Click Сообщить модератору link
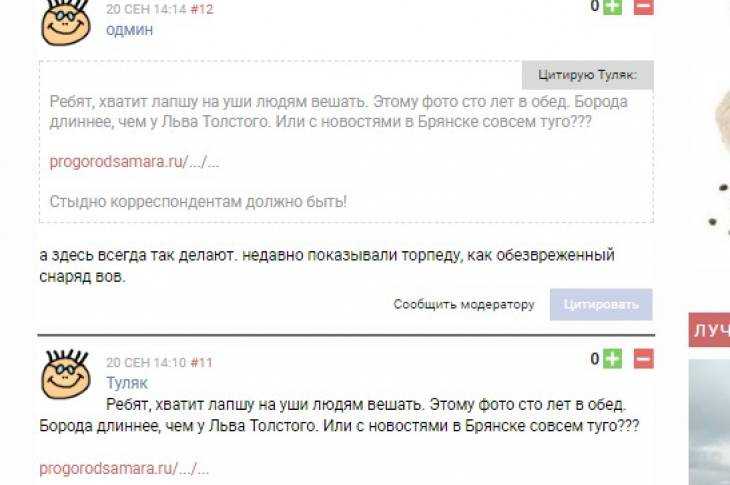 coord(464,304)
